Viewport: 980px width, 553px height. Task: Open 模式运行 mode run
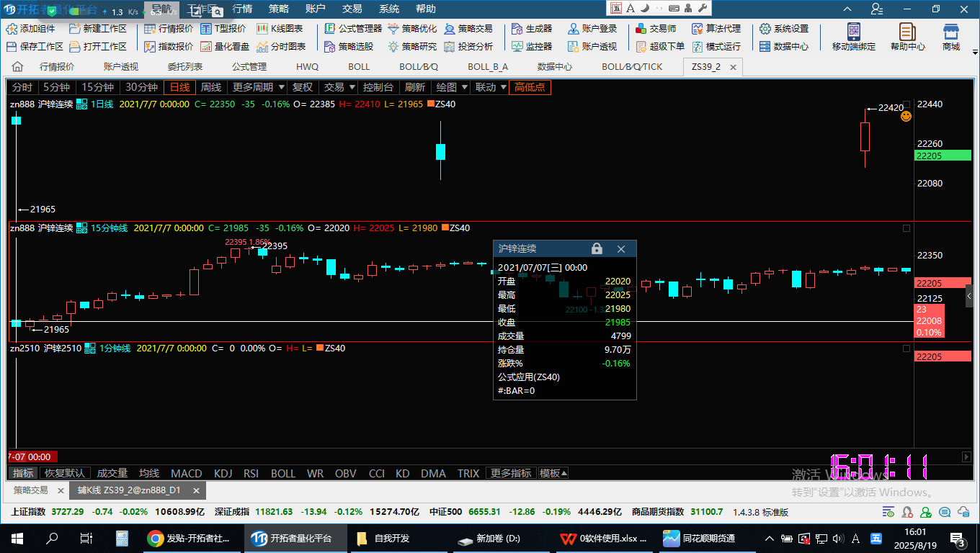click(716, 46)
